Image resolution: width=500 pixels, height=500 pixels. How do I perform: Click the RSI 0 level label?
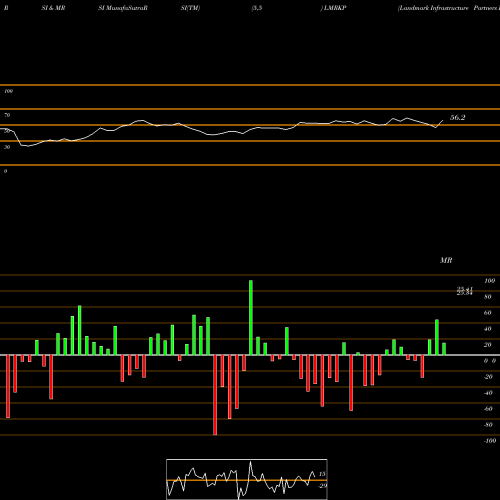5,171
